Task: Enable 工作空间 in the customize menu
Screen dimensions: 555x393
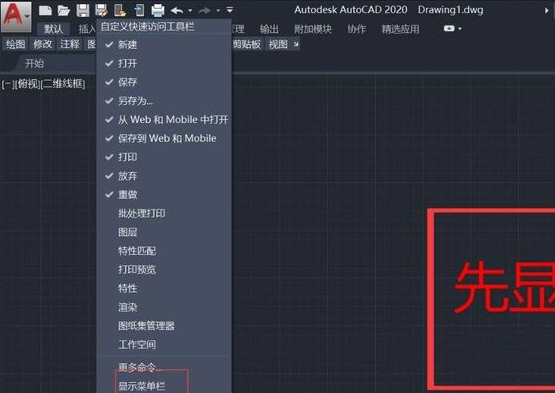Action: coord(164,345)
